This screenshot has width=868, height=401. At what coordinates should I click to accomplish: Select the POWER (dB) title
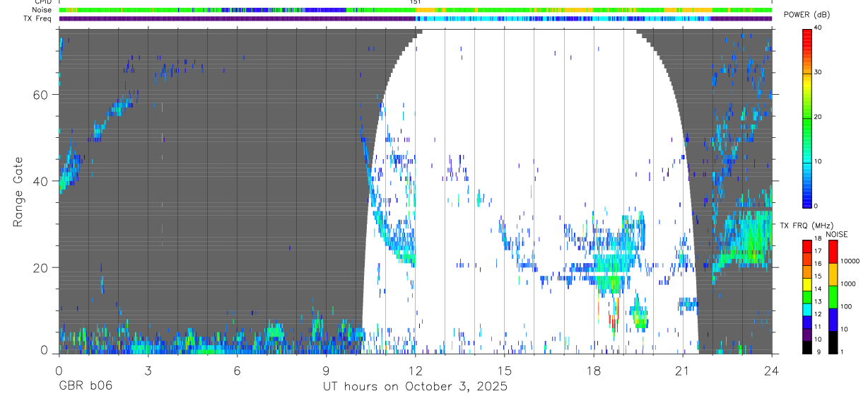[x=807, y=15]
